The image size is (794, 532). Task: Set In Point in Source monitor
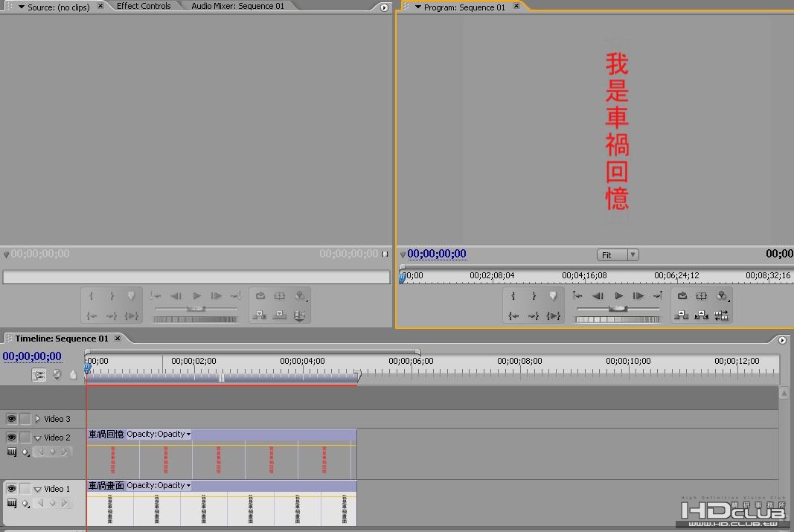point(91,296)
